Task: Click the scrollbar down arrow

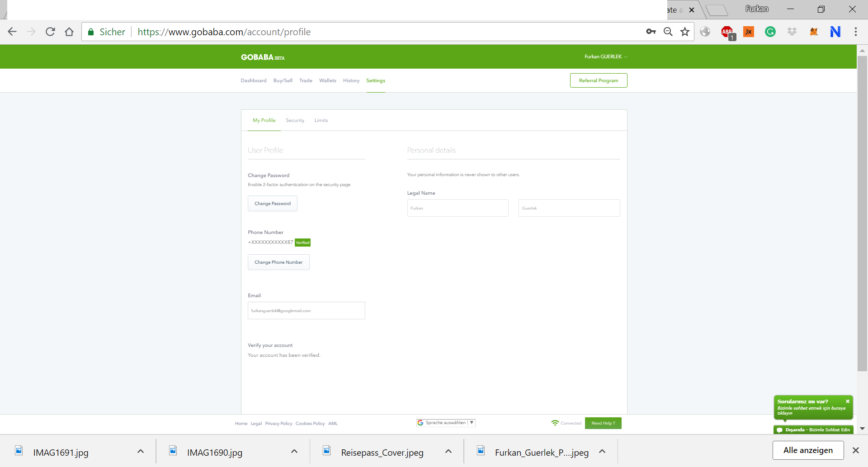Action: [862, 429]
